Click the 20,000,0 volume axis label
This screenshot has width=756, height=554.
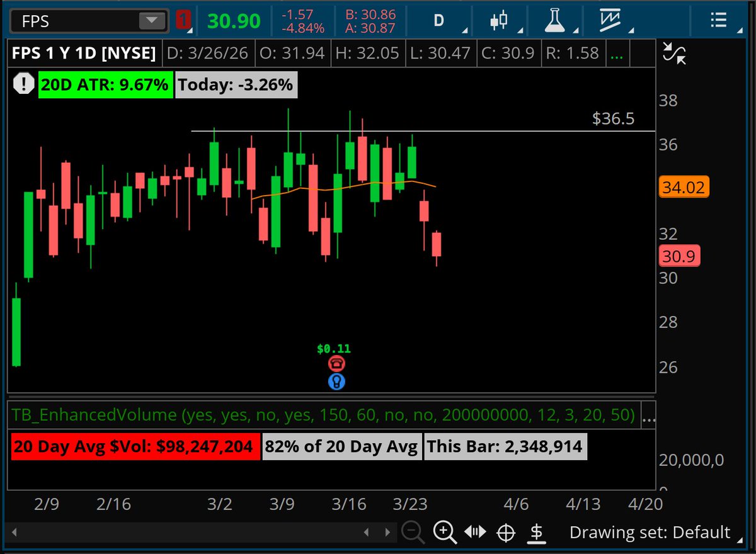691,461
